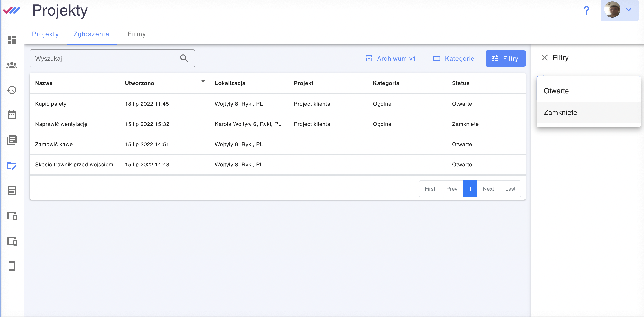Go to Next page in pagination
Image resolution: width=644 pixels, height=317 pixels.
point(488,189)
